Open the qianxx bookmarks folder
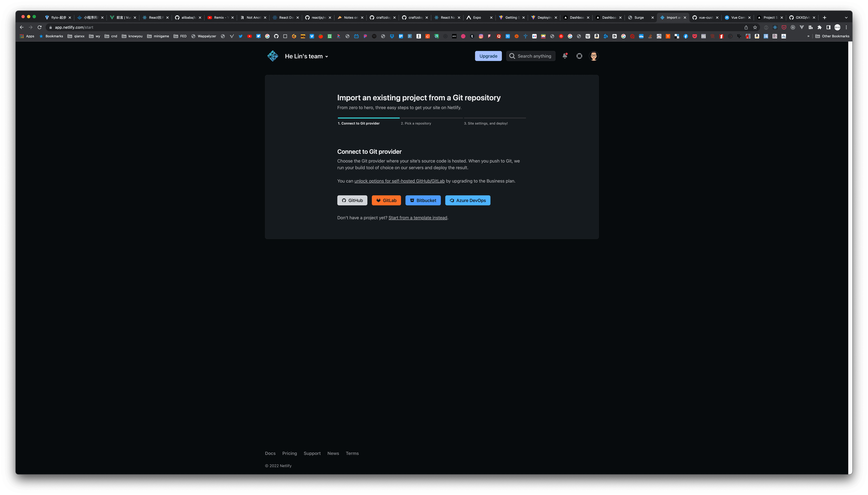Viewport: 868px width, 495px height. pyautogui.click(x=76, y=36)
